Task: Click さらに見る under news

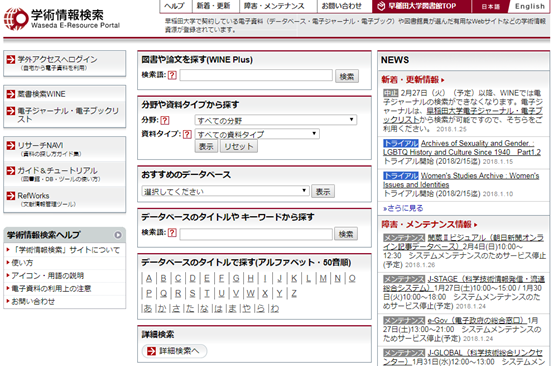Action: point(403,208)
